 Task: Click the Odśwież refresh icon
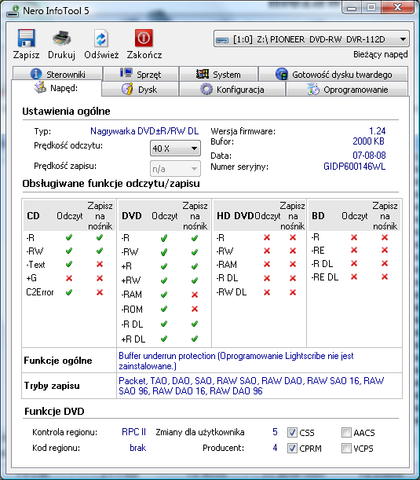point(101,39)
